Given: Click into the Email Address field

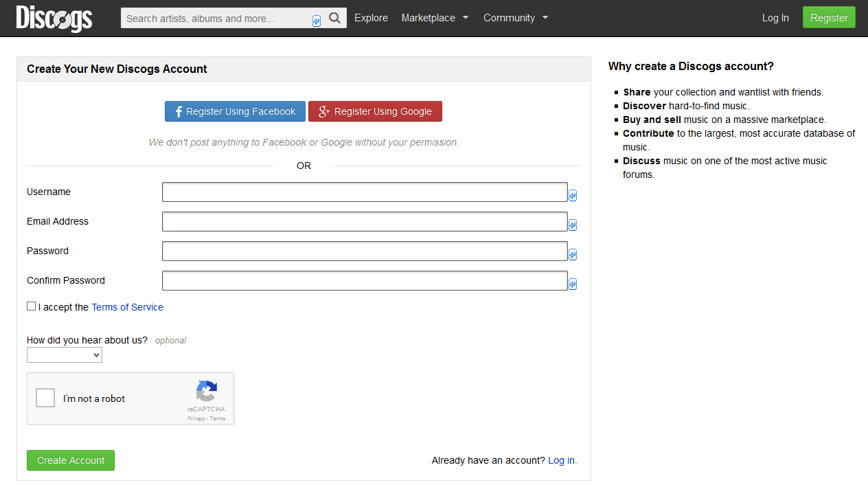Looking at the screenshot, I should pyautogui.click(x=365, y=222).
